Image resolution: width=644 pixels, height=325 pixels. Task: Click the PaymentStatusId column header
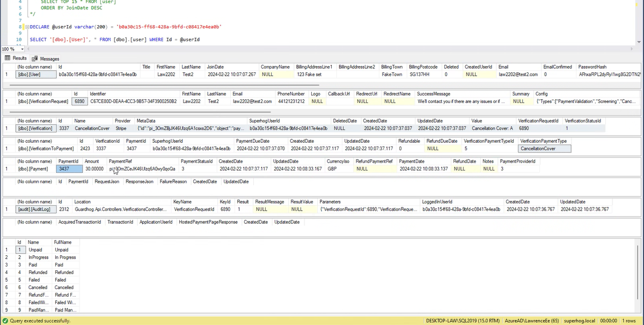[x=196, y=161]
